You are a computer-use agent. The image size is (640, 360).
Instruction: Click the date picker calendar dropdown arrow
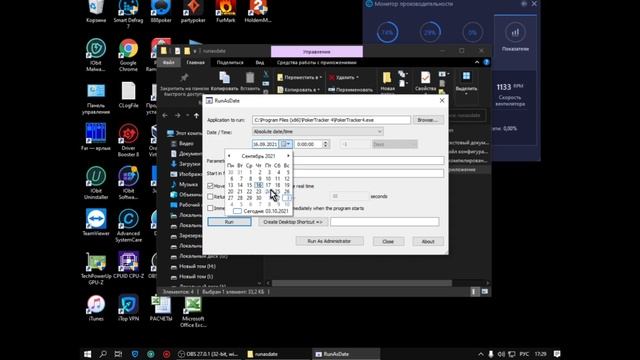(x=286, y=144)
